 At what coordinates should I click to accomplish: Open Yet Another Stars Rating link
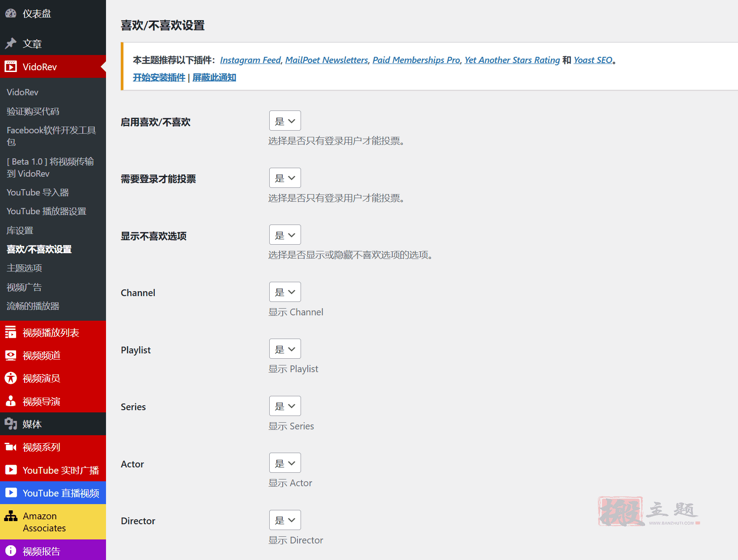point(512,60)
